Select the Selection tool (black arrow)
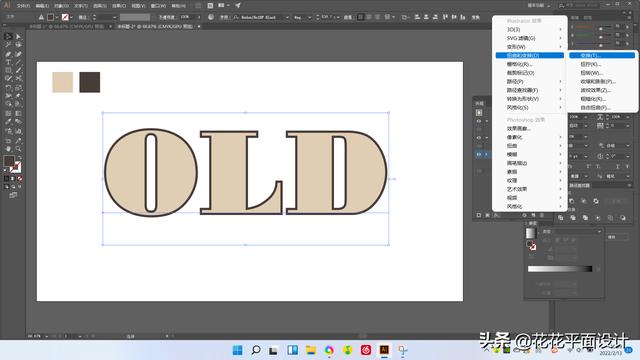640x360 pixels. point(8,36)
